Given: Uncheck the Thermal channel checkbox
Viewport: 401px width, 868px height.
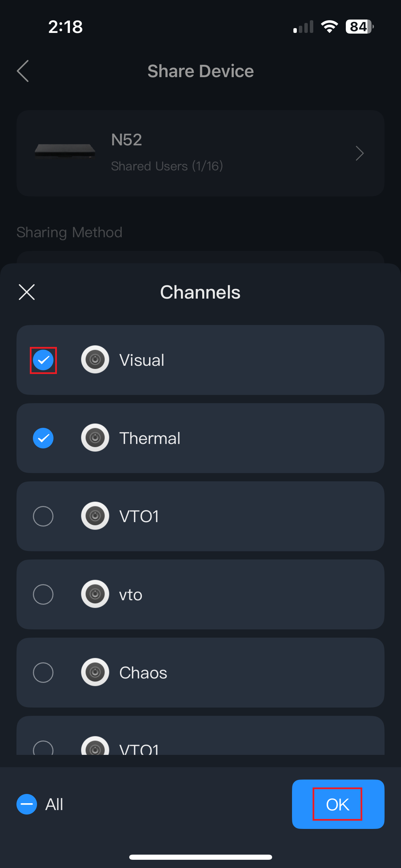Looking at the screenshot, I should pyautogui.click(x=43, y=438).
